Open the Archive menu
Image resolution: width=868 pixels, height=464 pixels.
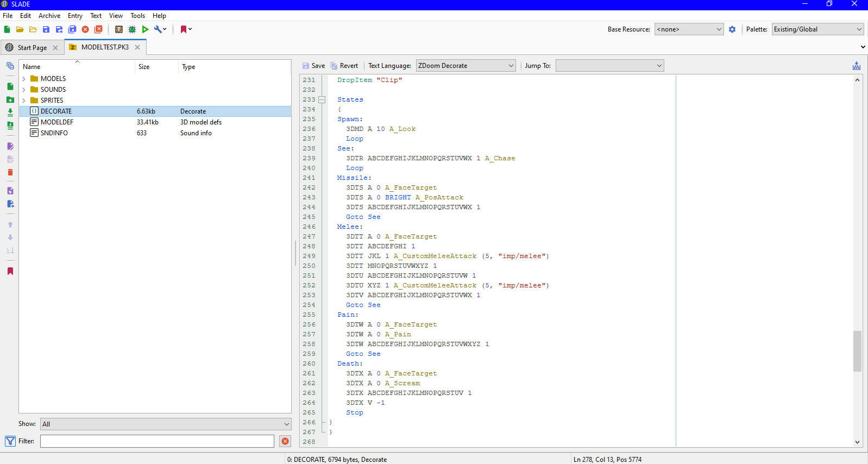[49, 16]
